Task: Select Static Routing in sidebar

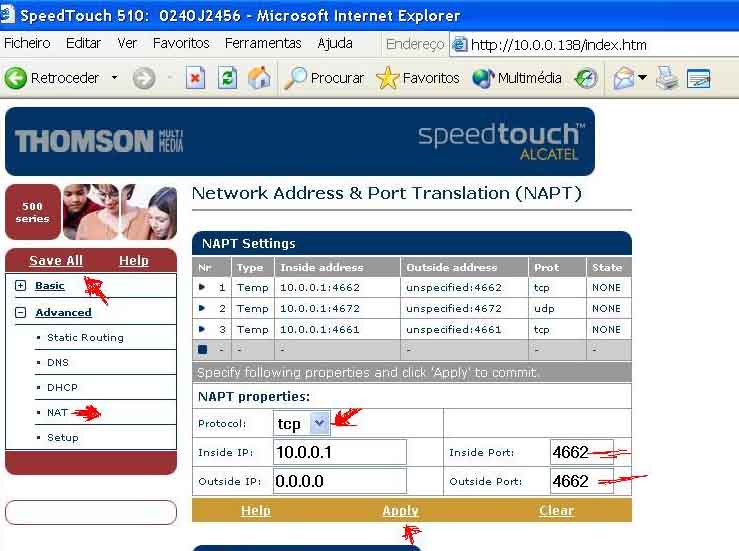Action: (85, 337)
